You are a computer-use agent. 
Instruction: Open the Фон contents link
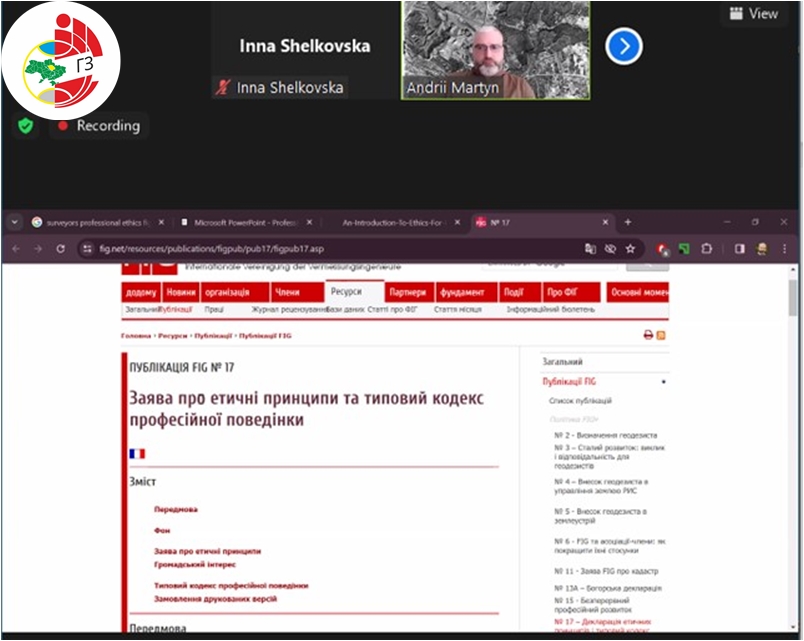tap(162, 531)
